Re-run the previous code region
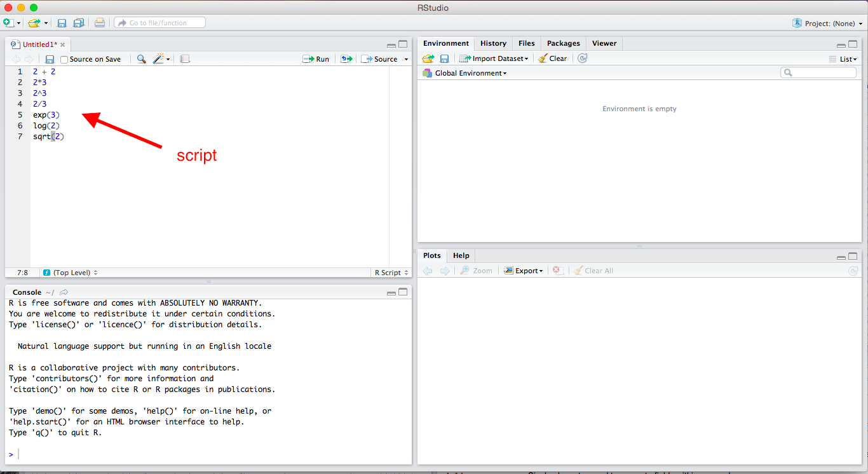868x474 pixels. pyautogui.click(x=346, y=59)
